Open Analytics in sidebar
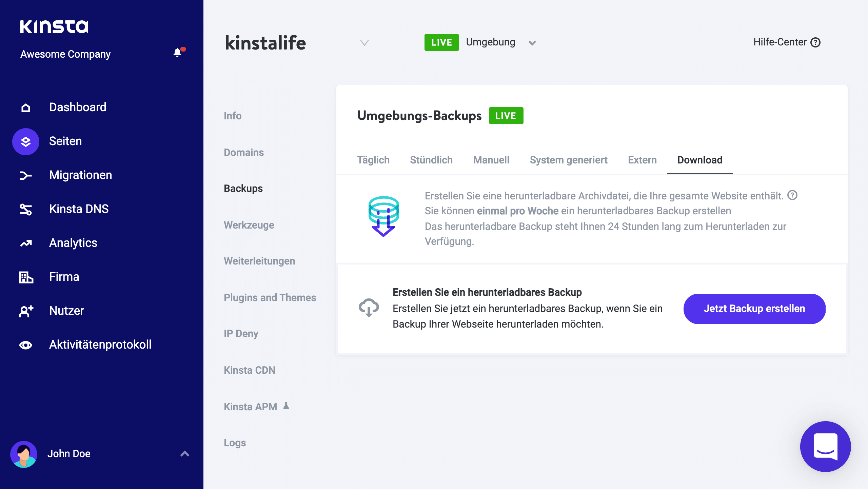The image size is (868, 489). pos(73,243)
